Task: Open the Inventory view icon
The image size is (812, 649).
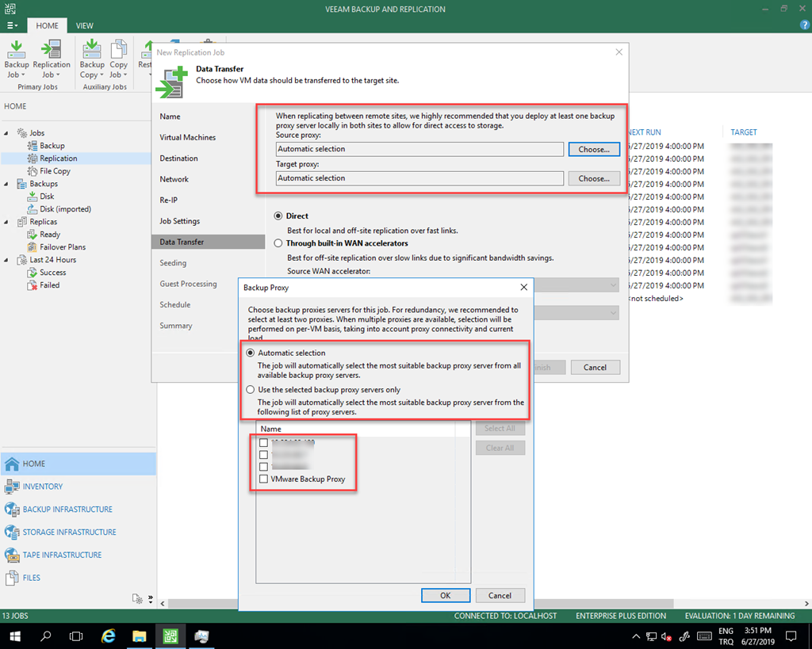Action: click(12, 487)
